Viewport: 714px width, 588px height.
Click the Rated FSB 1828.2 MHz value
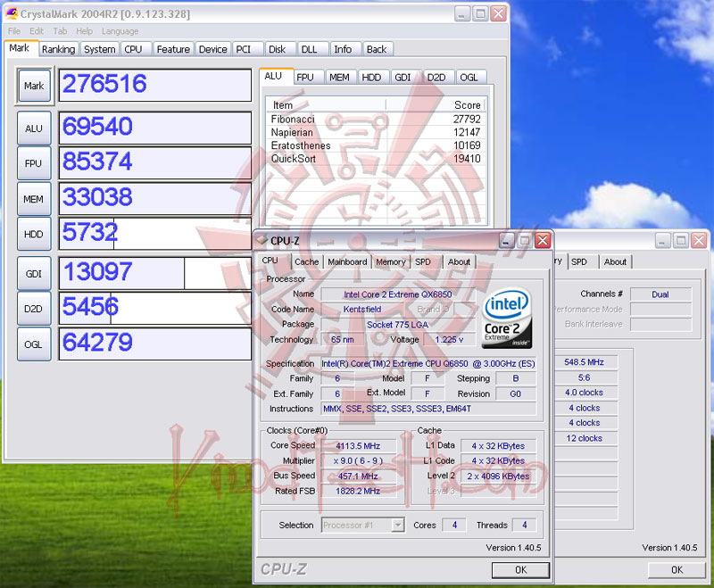pyautogui.click(x=359, y=491)
